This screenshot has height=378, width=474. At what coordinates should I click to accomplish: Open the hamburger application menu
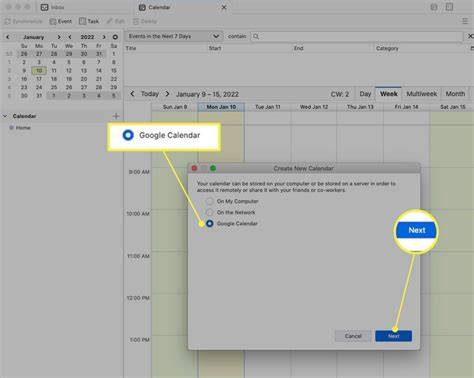(x=465, y=21)
